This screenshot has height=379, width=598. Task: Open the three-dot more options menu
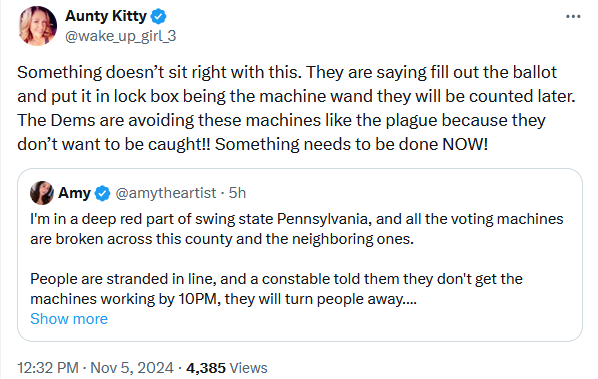[573, 16]
